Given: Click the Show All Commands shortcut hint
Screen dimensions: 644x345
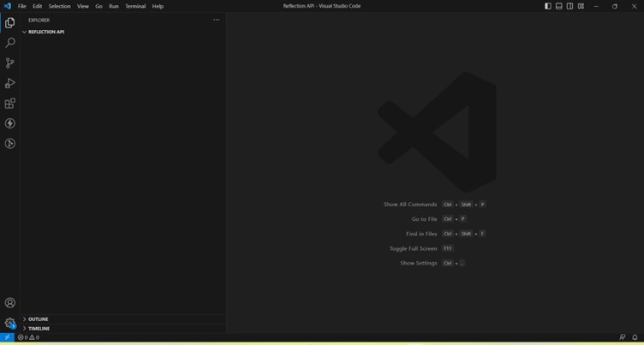Looking at the screenshot, I should click(x=435, y=205).
